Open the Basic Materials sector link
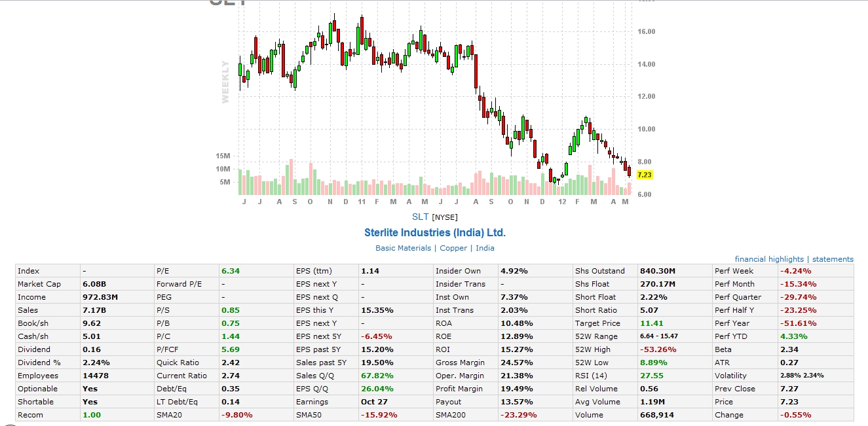 pos(403,248)
